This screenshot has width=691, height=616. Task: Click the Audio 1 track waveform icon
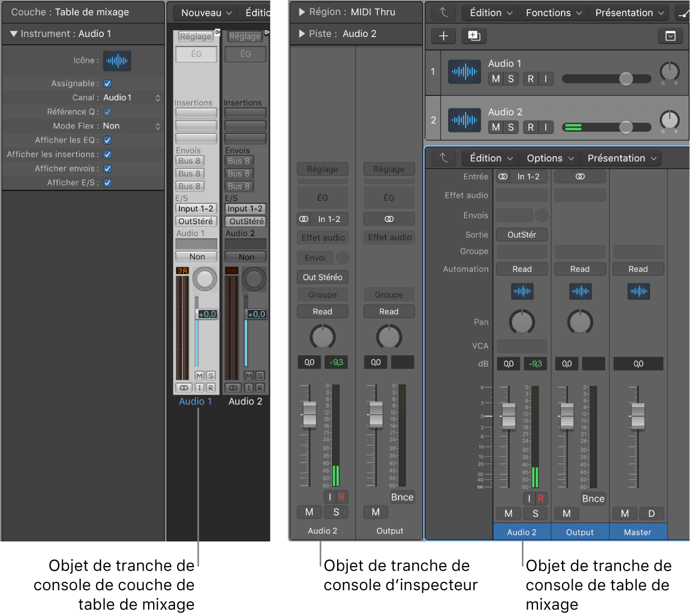click(464, 71)
